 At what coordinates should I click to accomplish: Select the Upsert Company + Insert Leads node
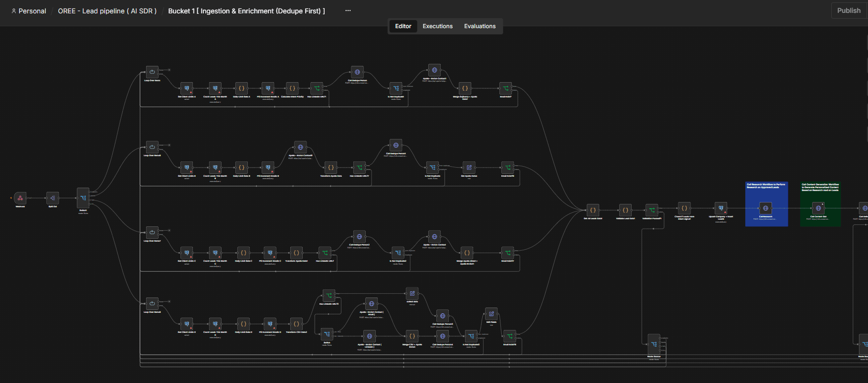click(x=721, y=208)
